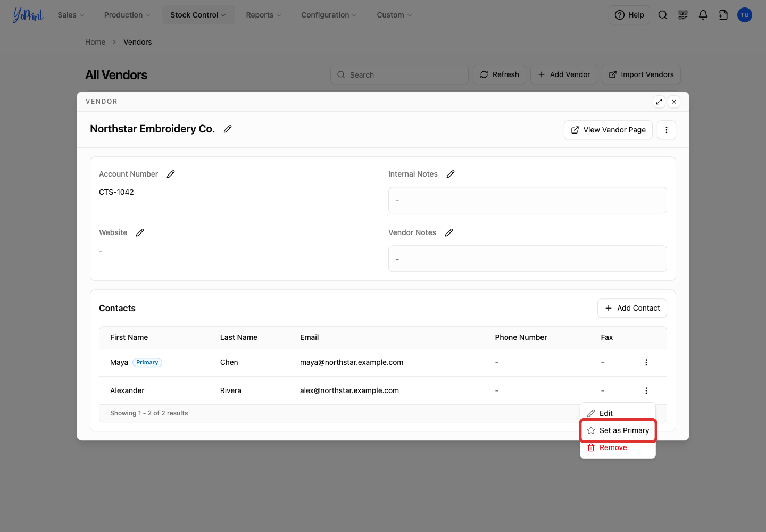Screen dimensions: 766x532
Task: Refresh the vendors list
Action: click(499, 74)
